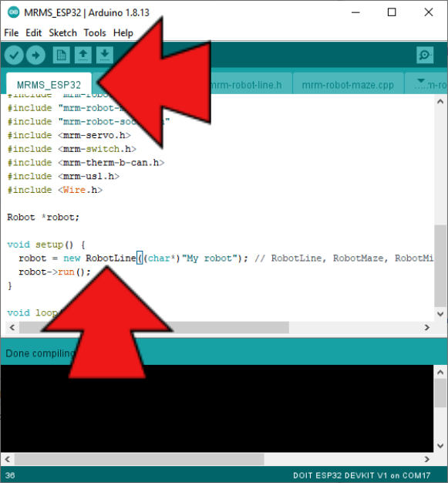Switch to the mrm-robot-maze.cpp tab

tap(348, 84)
